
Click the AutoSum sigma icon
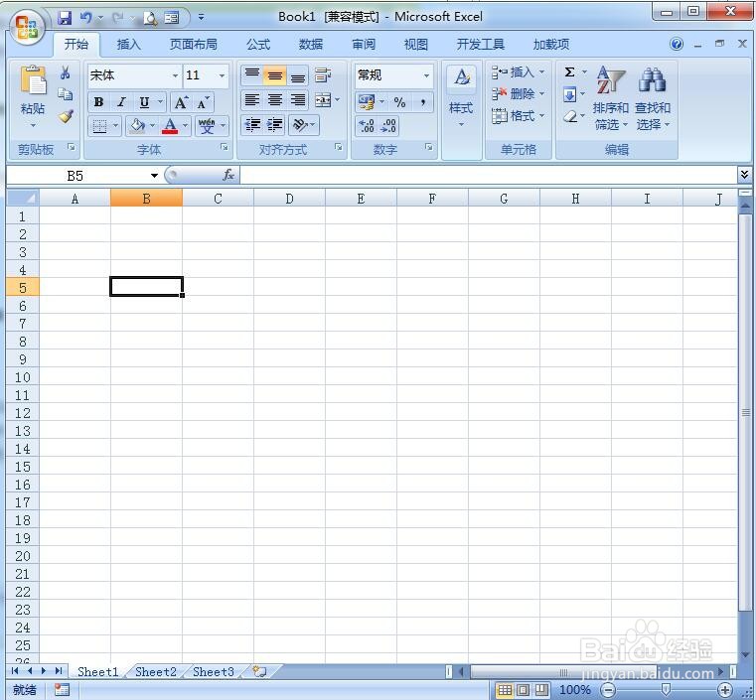569,72
